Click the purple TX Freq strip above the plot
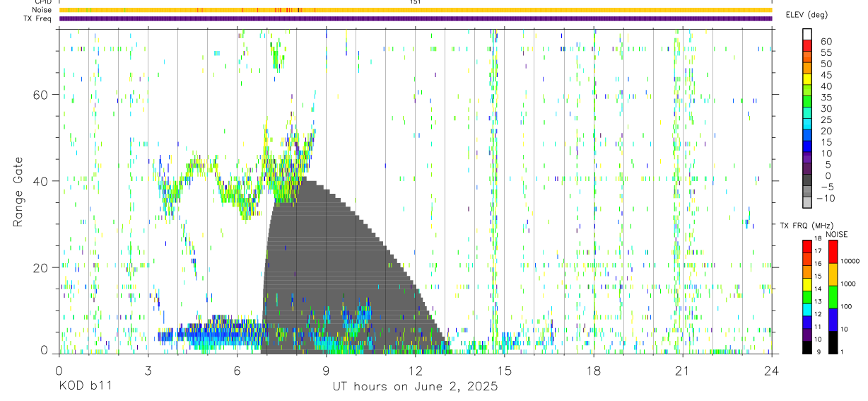Image resolution: width=868 pixels, height=401 pixels. (415, 18)
